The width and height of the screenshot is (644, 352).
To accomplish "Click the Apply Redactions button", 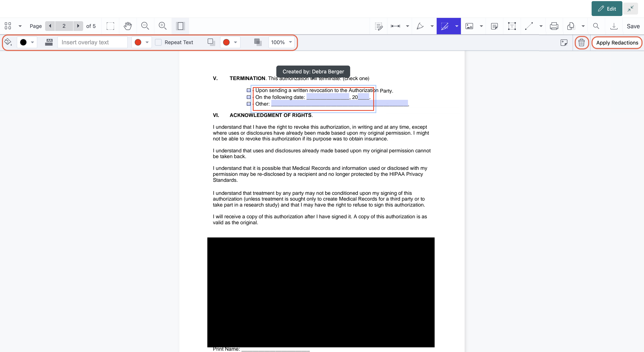I will (x=617, y=43).
